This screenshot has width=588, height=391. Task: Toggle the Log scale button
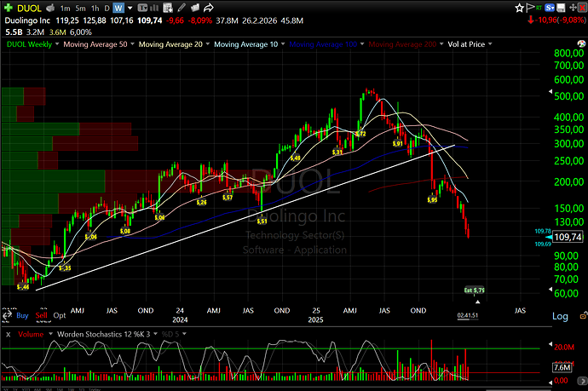[x=560, y=316]
